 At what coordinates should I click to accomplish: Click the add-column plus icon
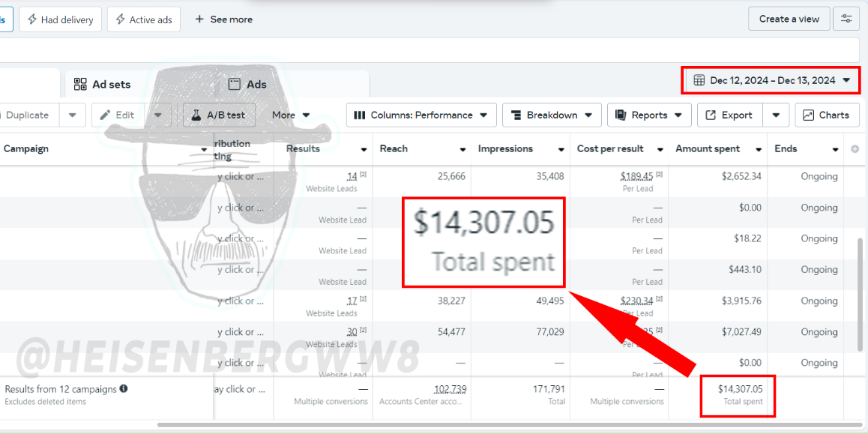tap(855, 149)
